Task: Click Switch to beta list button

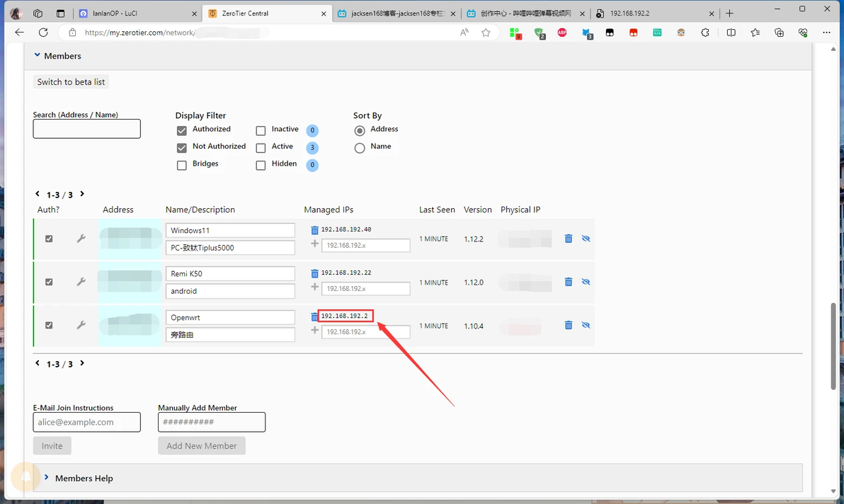Action: pyautogui.click(x=71, y=82)
